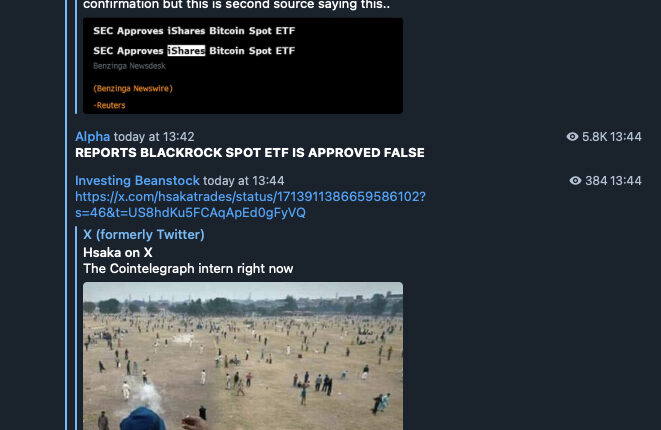The height and width of the screenshot is (430, 661).
Task: Click the eye views icon beside 5.8K
Action: coord(572,137)
